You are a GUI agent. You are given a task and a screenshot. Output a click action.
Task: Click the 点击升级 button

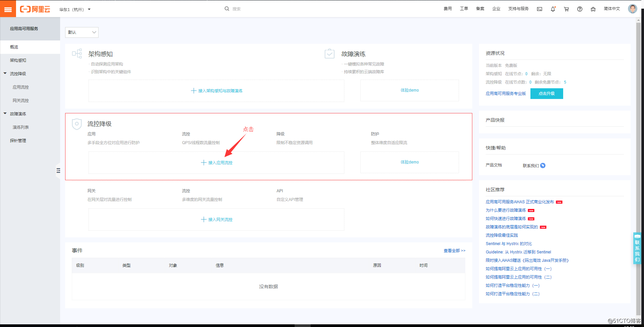tap(546, 94)
